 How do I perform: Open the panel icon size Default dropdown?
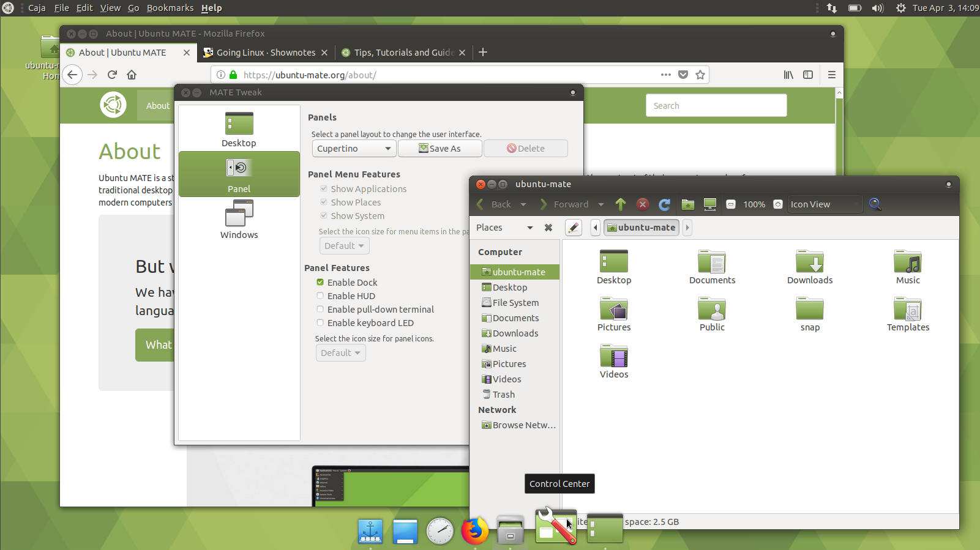(340, 352)
